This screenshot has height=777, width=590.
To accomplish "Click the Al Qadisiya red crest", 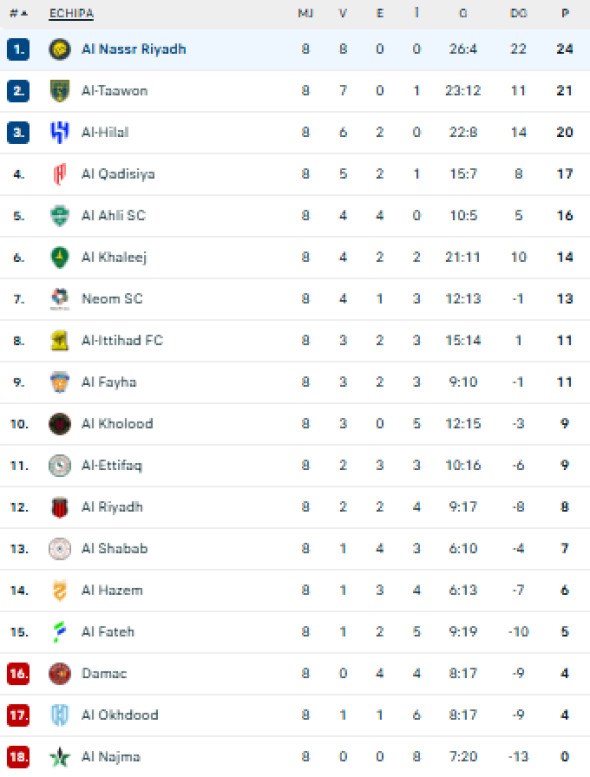I will 59,174.
